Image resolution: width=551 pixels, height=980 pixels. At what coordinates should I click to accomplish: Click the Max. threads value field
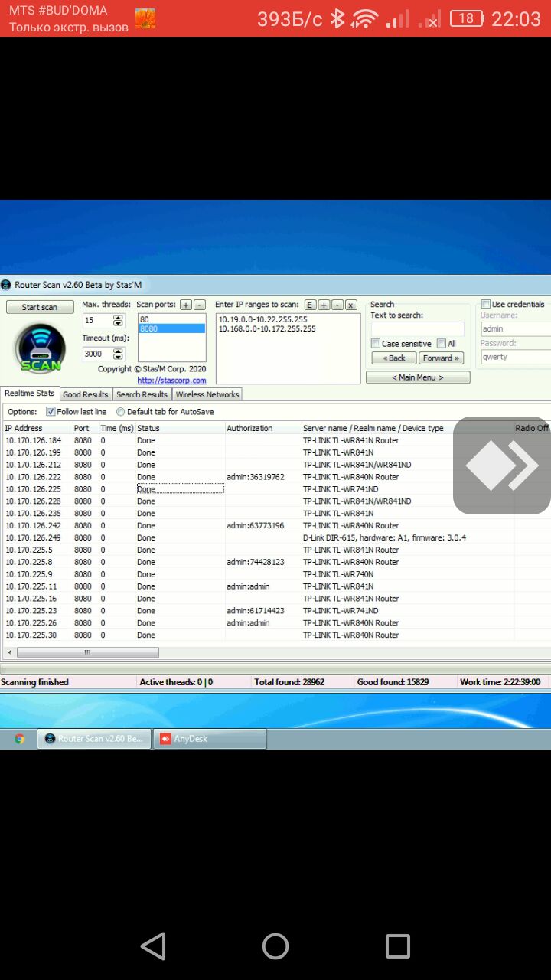click(98, 321)
